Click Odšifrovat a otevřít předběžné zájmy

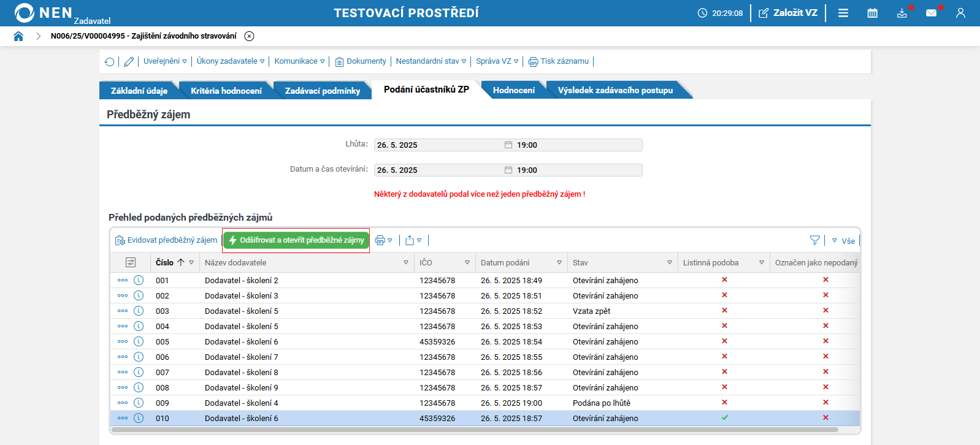[296, 240]
